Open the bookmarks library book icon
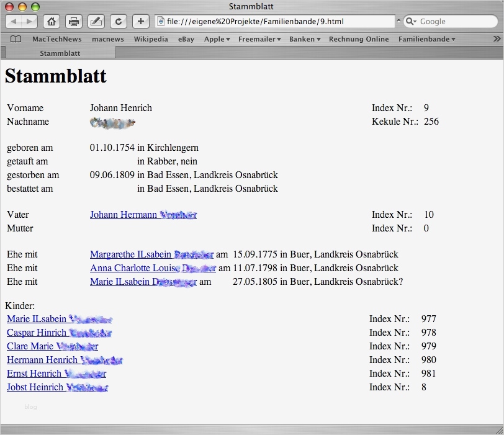504x435 pixels. [x=16, y=39]
